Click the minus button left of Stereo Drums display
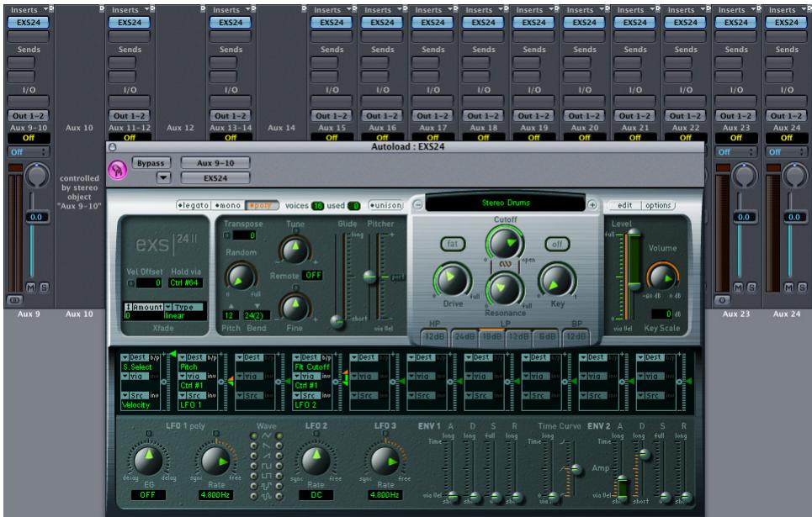The image size is (812, 517). (x=417, y=205)
